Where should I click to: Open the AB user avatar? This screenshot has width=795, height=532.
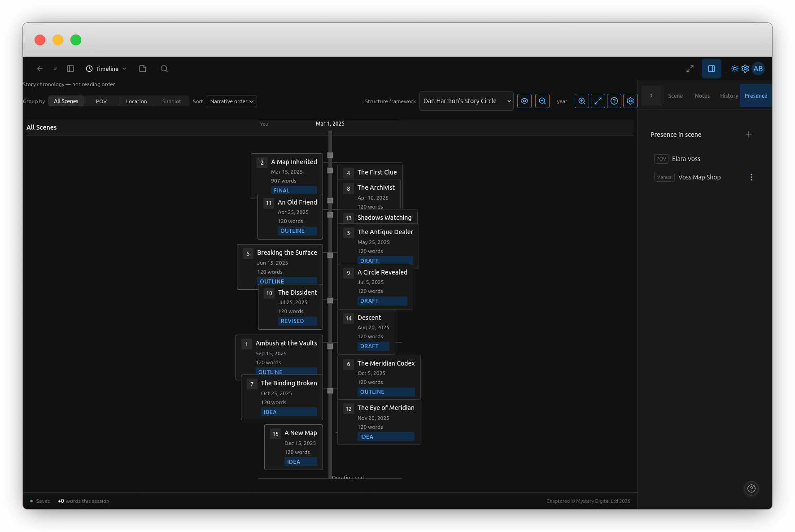click(x=758, y=69)
